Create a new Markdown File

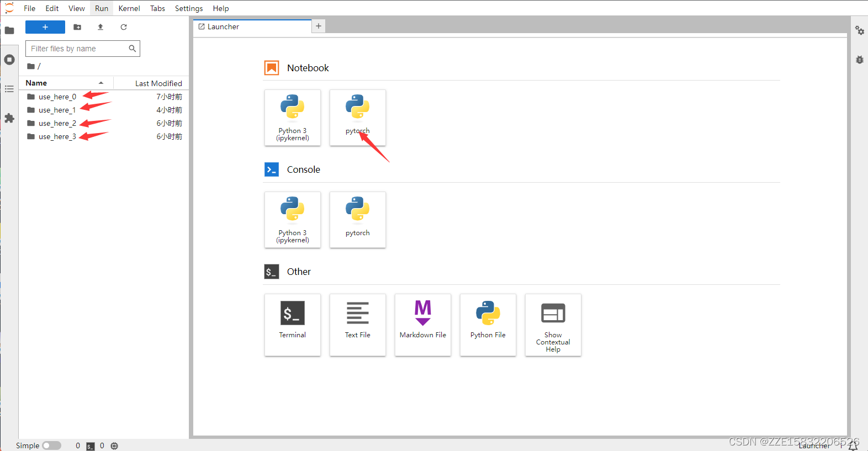click(423, 325)
